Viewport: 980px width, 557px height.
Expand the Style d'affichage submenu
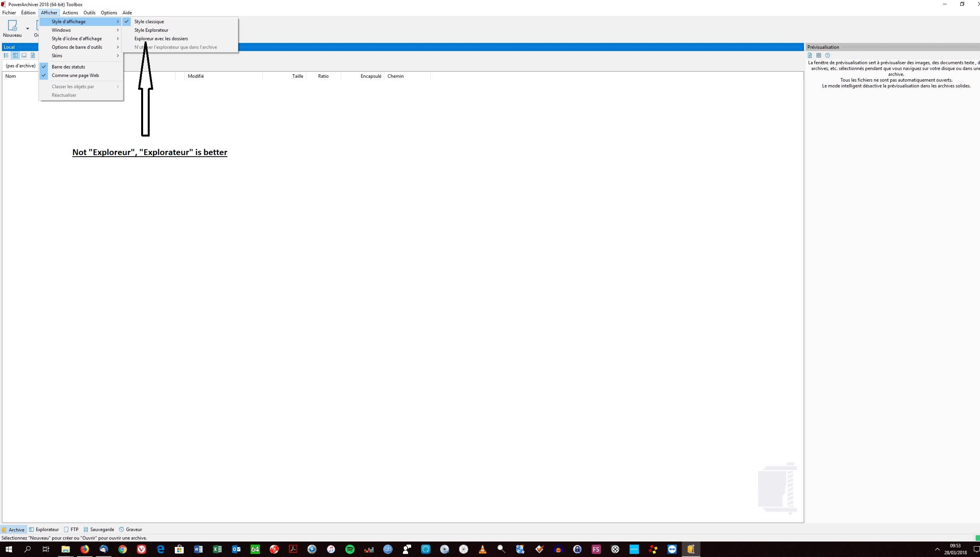81,22
